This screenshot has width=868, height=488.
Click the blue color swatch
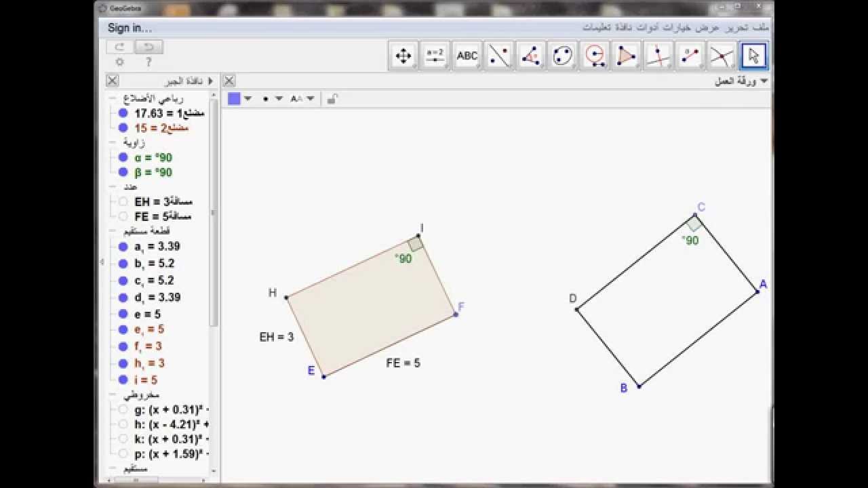click(234, 99)
